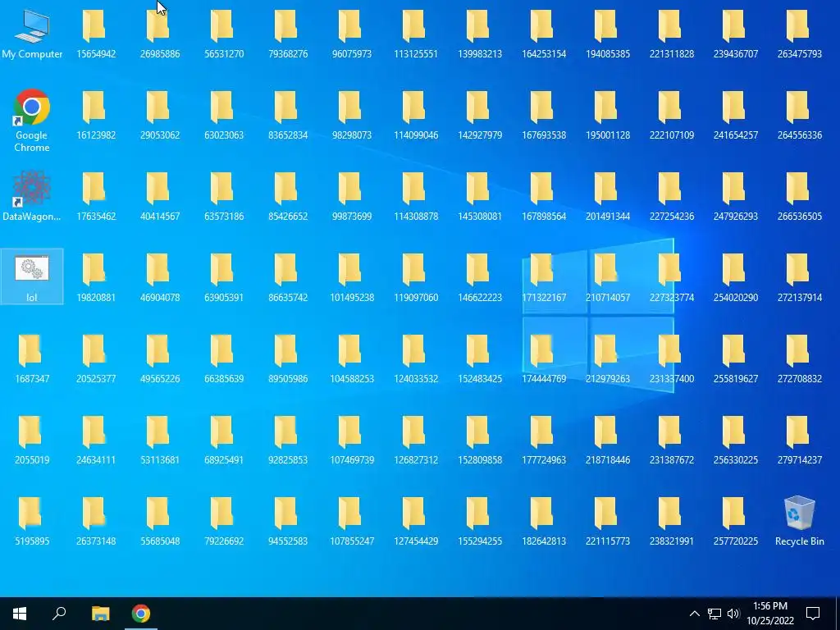Select folder 16123982
The image size is (840, 630).
point(96,115)
